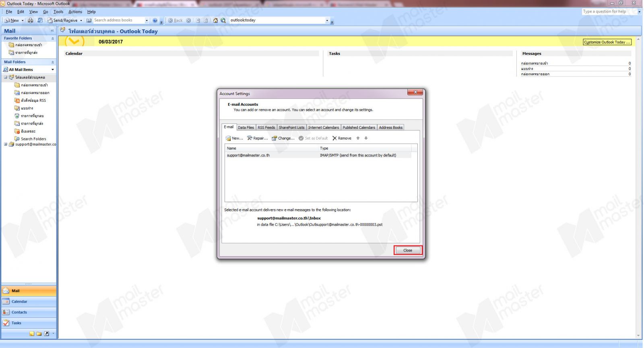Click Close in Account Settings dialog
The height and width of the screenshot is (348, 644).
coord(408,250)
